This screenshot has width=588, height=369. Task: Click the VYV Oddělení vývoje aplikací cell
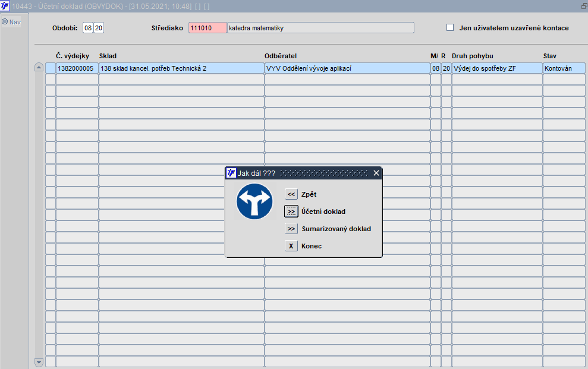pyautogui.click(x=347, y=68)
